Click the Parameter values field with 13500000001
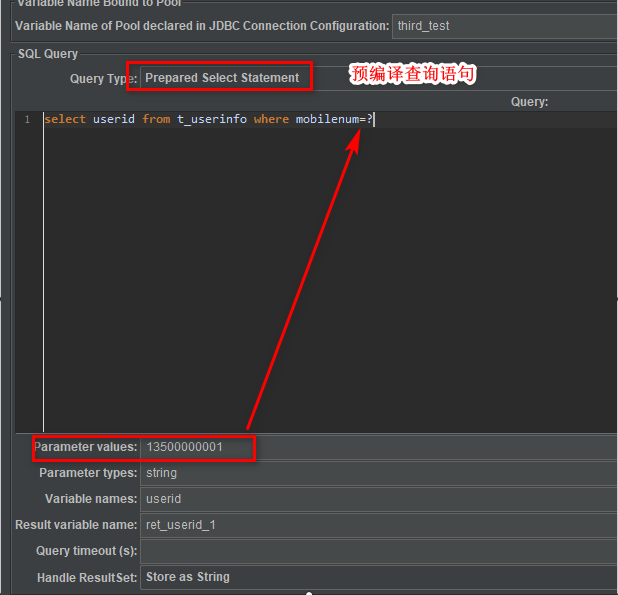 pos(379,447)
